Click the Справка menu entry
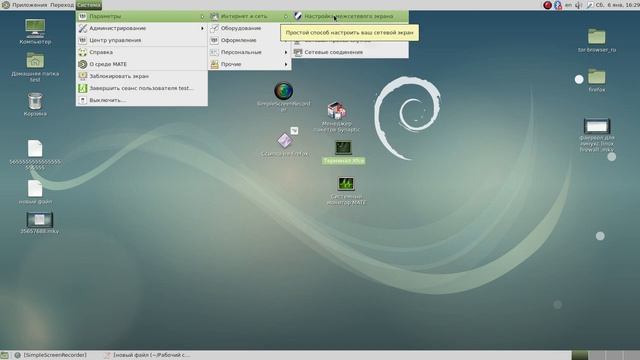The height and width of the screenshot is (360, 640). [142, 52]
